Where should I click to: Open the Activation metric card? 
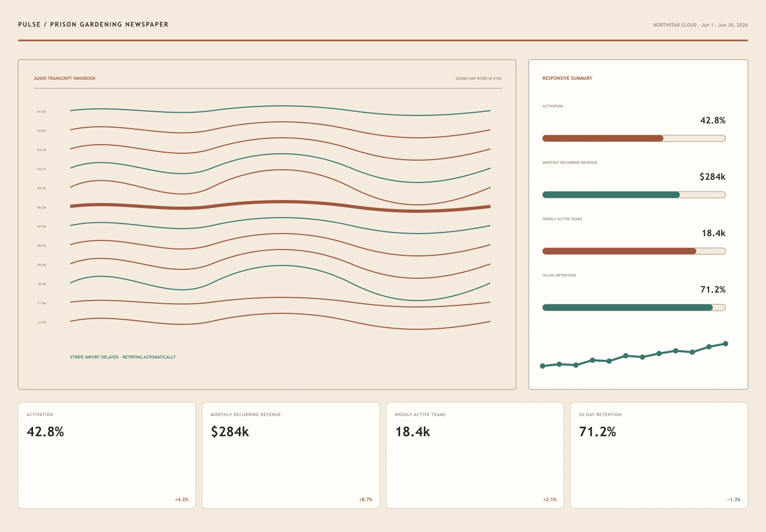(107, 455)
